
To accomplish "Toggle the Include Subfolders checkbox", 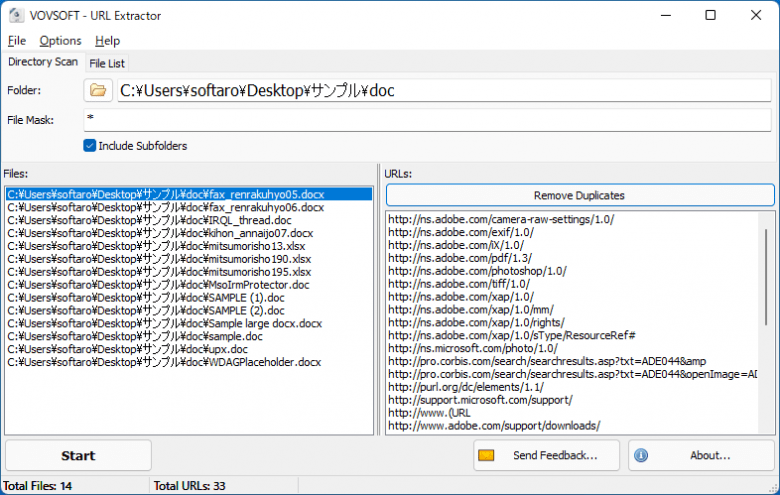I will [90, 146].
